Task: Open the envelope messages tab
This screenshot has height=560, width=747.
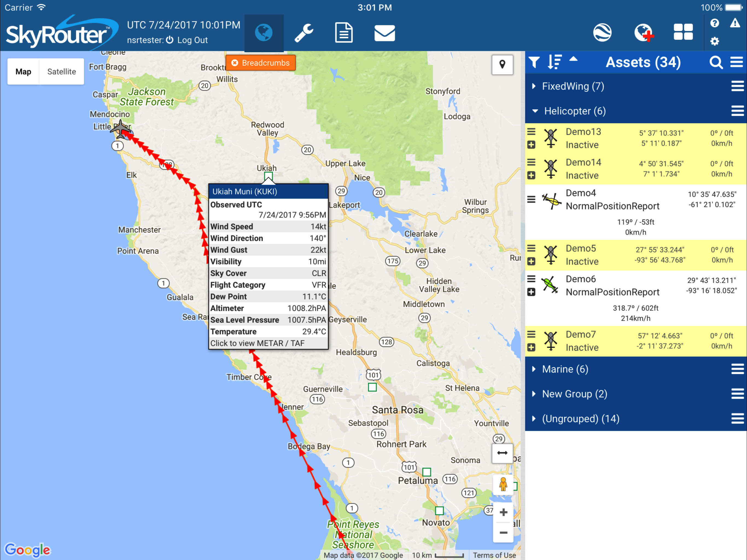Action: tap(385, 33)
